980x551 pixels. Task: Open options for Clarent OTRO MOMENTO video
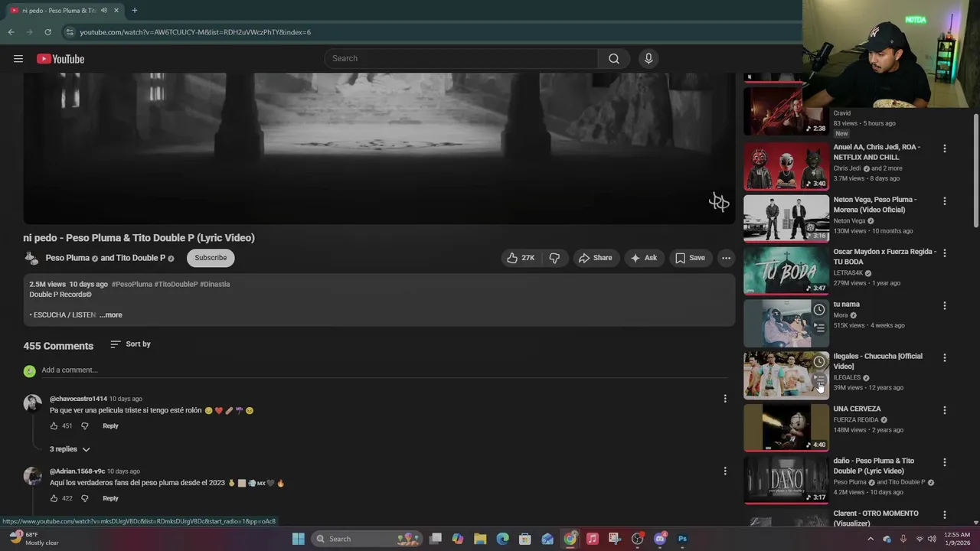pyautogui.click(x=944, y=515)
